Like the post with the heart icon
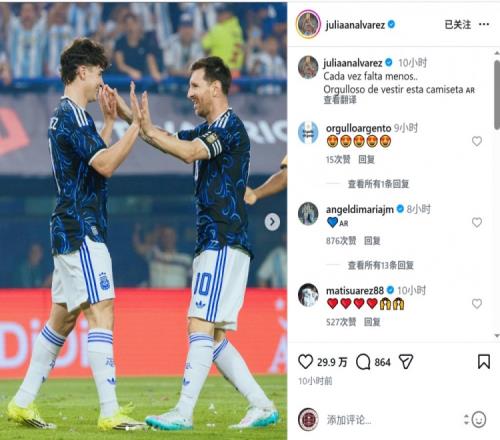This screenshot has width=500, height=440. 305,362
